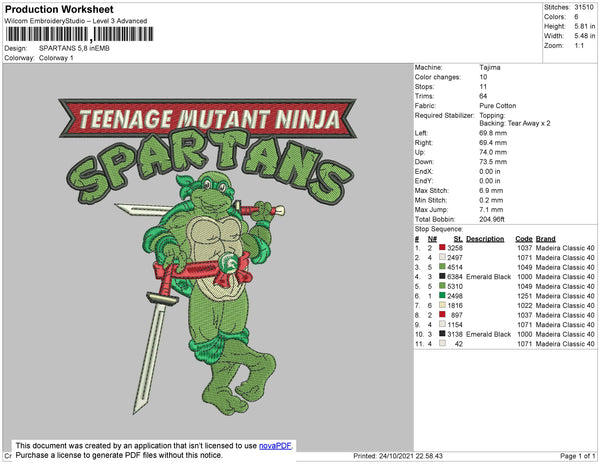Click Up value '74.0 mm'
Image resolution: width=600 pixels, height=464 pixels.
pos(493,152)
